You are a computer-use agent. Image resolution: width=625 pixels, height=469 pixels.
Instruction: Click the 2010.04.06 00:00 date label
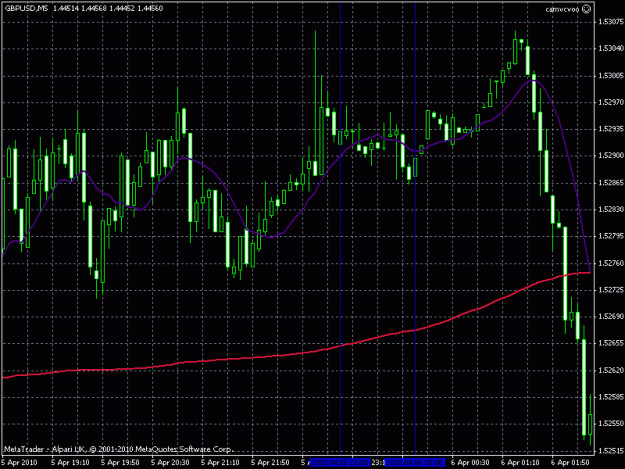(415, 463)
